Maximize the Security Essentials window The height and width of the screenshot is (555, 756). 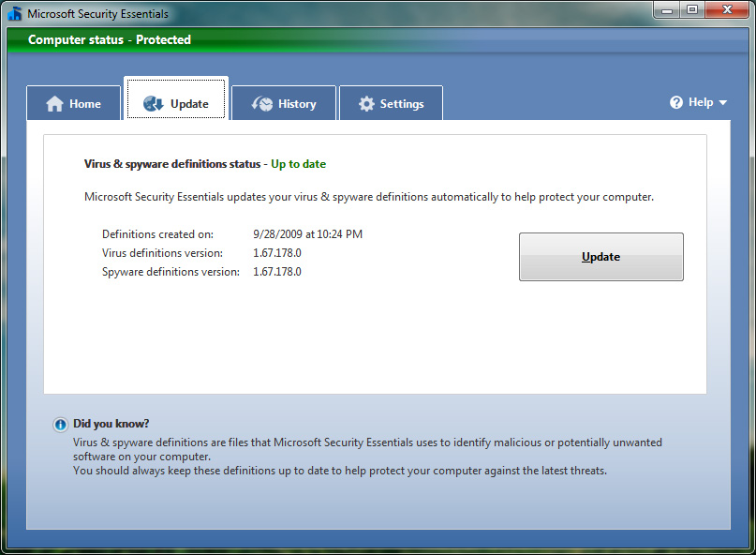(x=692, y=10)
